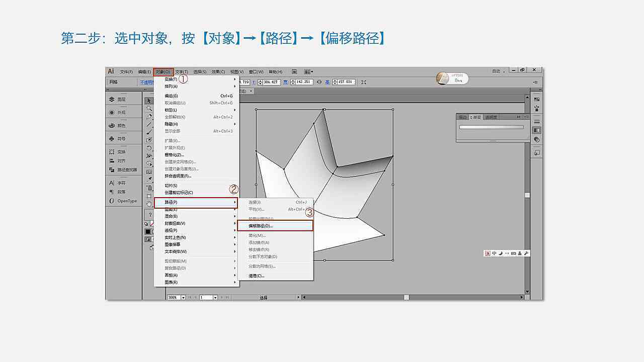The height and width of the screenshot is (362, 644).
Task: Open the 效果(C) menu
Action: click(218, 72)
